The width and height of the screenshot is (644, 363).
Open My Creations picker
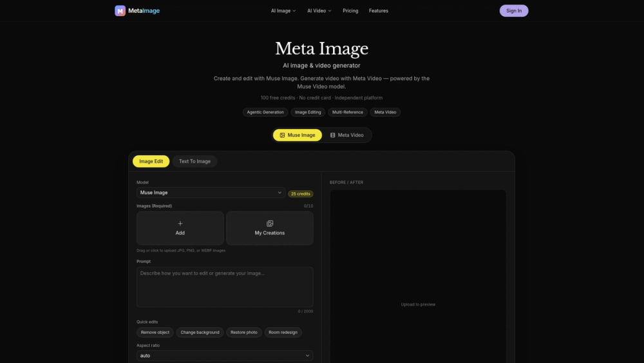(269, 228)
